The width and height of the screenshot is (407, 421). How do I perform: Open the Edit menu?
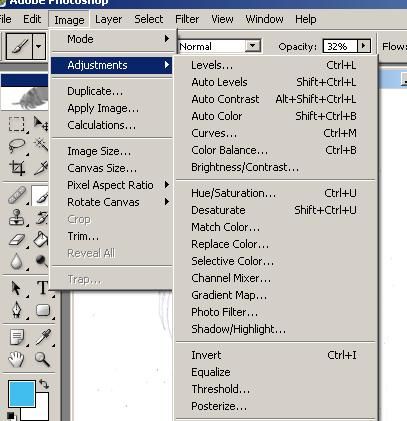tap(32, 19)
